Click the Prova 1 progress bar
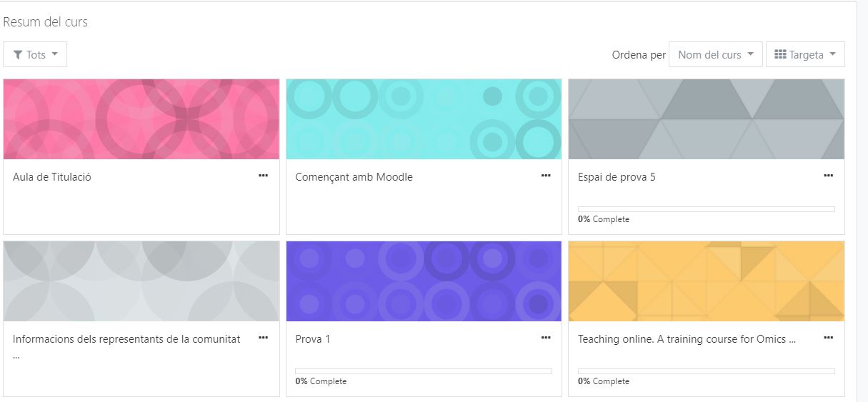Viewport: 868px width, 402px height. tap(423, 371)
